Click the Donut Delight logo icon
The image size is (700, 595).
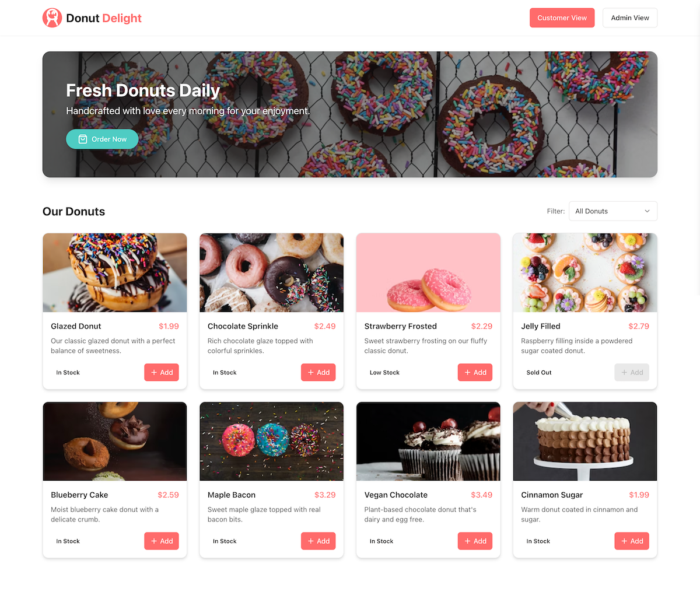pyautogui.click(x=52, y=17)
